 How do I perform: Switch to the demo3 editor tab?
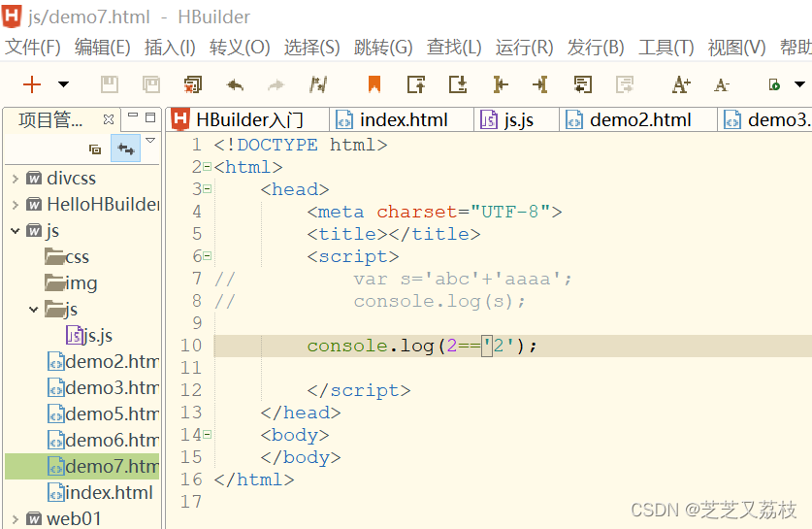[x=765, y=119]
